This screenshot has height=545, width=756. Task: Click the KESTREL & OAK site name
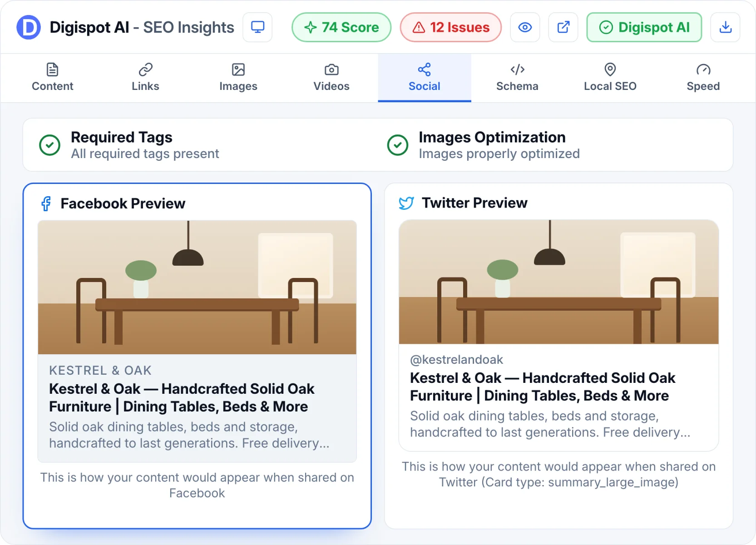(100, 371)
